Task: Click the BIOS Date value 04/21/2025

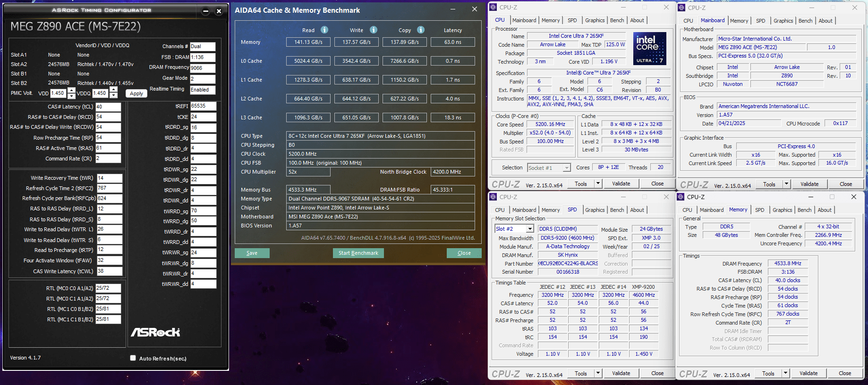Action: pos(749,123)
